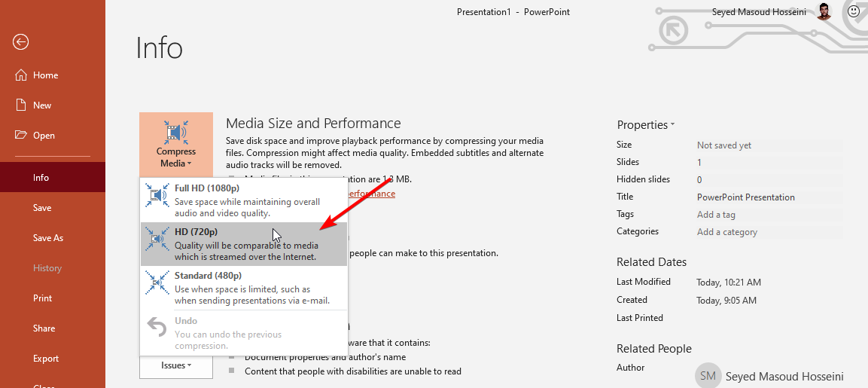
Task: Click the user profile picture at top right
Action: (824, 11)
